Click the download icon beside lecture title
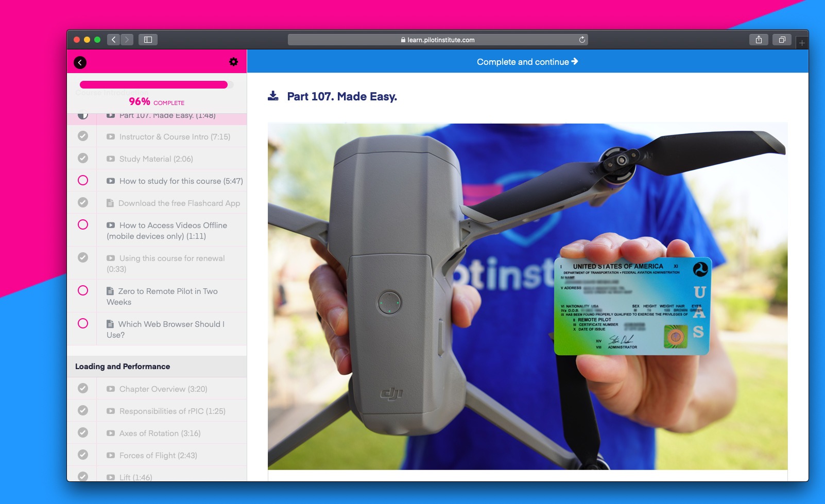Image resolution: width=825 pixels, height=504 pixels. pyautogui.click(x=273, y=96)
